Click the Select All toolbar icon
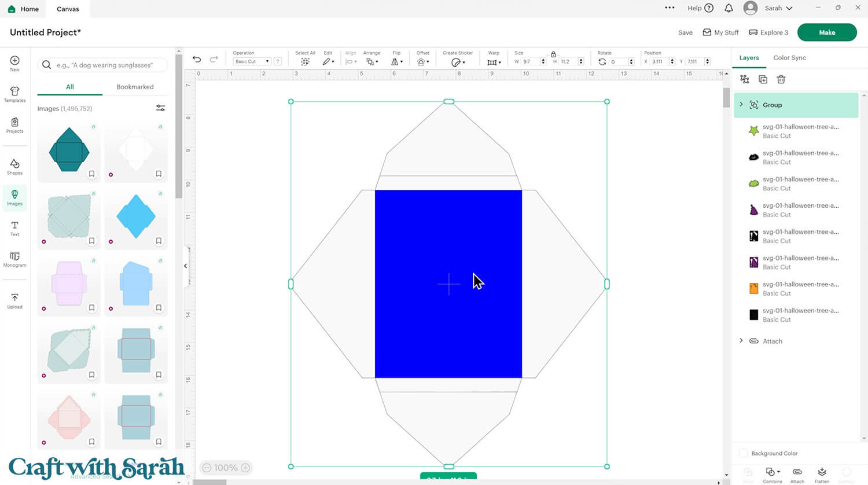Screen dimensions: 868x485 coord(305,61)
